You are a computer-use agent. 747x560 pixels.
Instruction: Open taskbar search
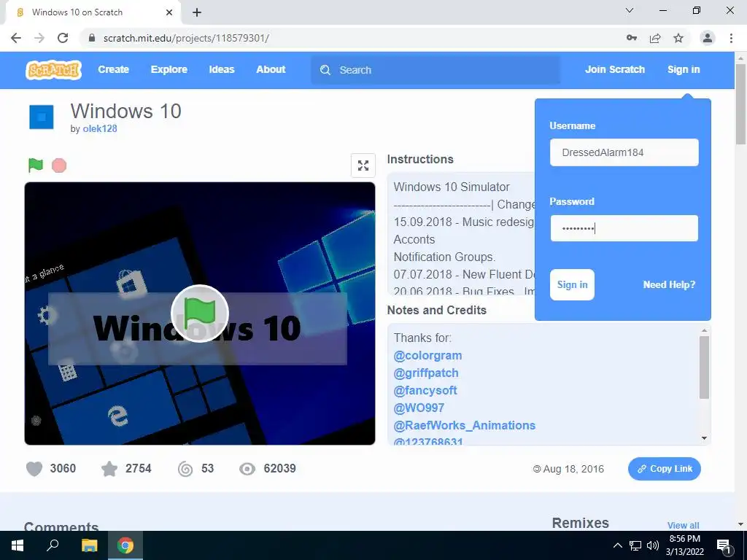coord(53,545)
